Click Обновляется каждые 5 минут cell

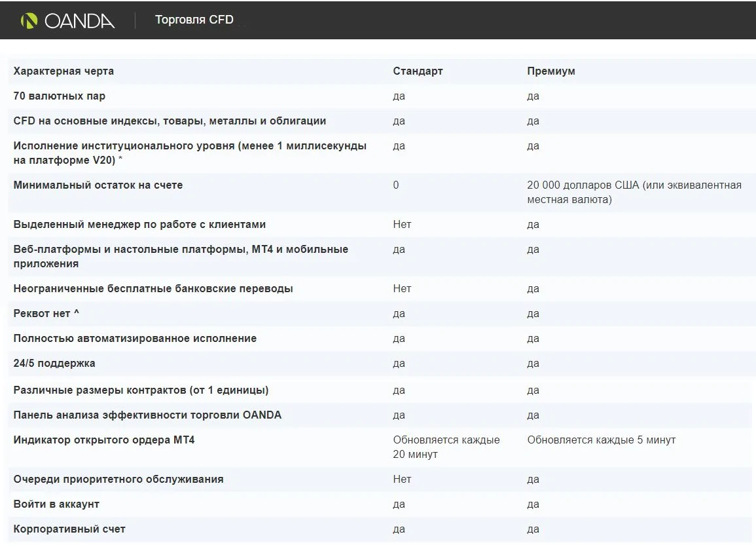602,440
